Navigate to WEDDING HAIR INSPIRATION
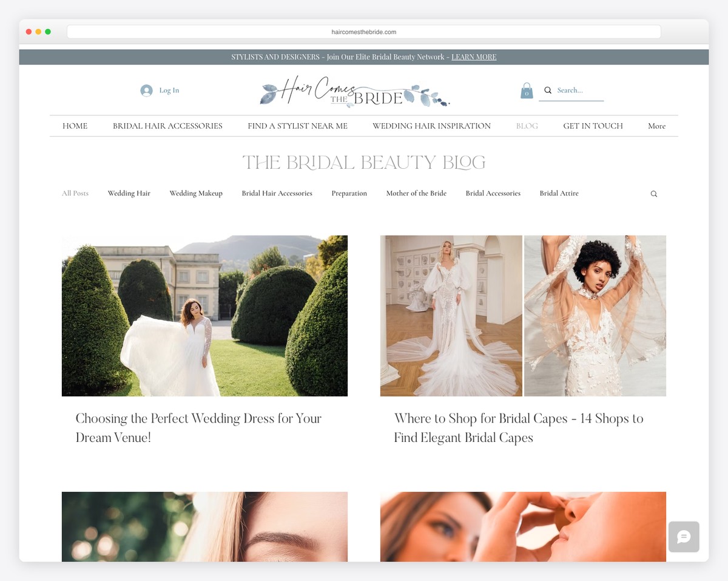 pos(431,126)
